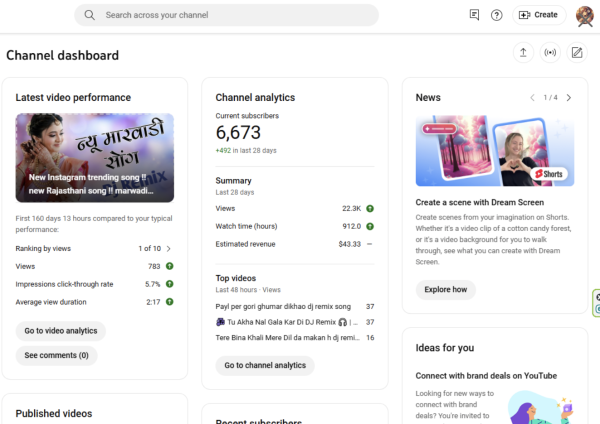Click the search magnifier icon
The image size is (600, 424).
pyautogui.click(x=90, y=15)
